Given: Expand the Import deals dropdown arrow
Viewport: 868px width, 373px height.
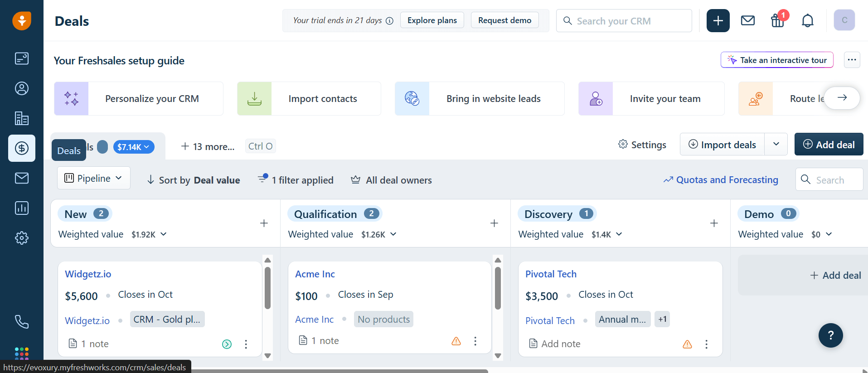Looking at the screenshot, I should click(776, 144).
